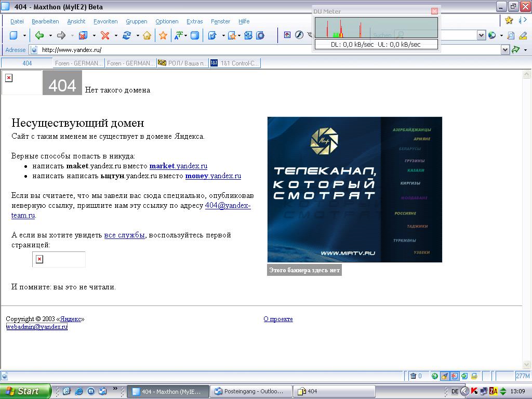This screenshot has height=399, width=532.
Task: Click the address bar URL field
Action: coord(264,50)
